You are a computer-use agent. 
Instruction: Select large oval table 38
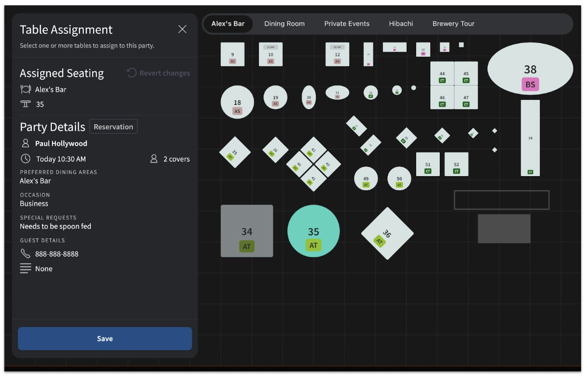530,69
